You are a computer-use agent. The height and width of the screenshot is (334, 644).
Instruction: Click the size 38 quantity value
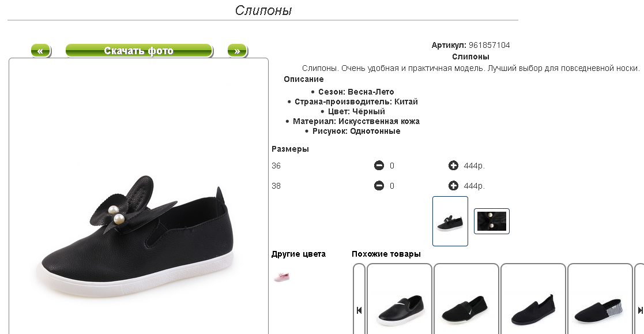coord(392,186)
